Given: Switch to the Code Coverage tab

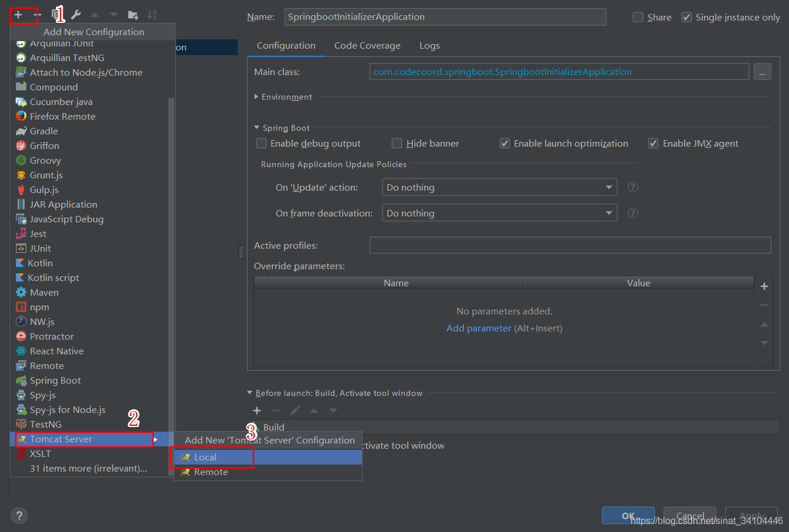Looking at the screenshot, I should pos(367,46).
